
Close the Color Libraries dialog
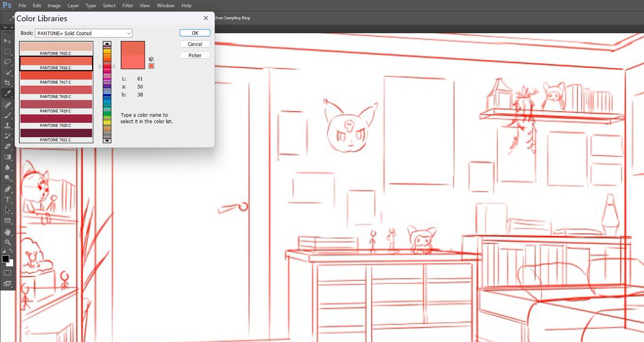tap(206, 18)
